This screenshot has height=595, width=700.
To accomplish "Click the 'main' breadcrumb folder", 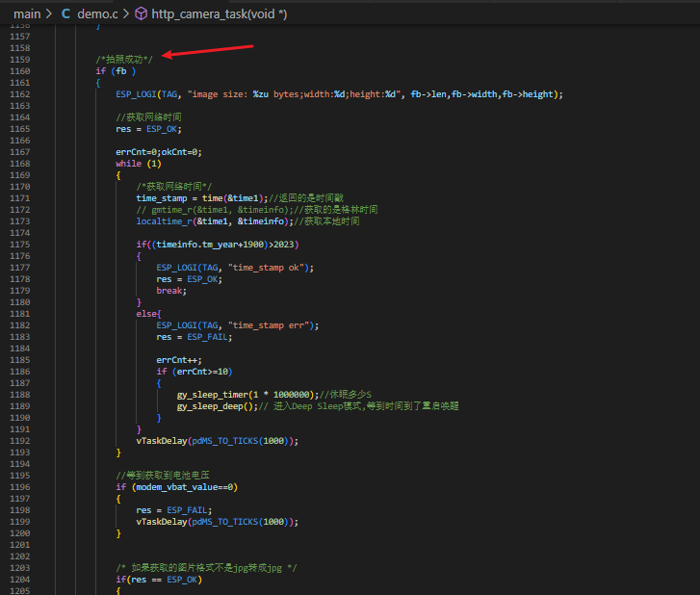I will pos(27,13).
